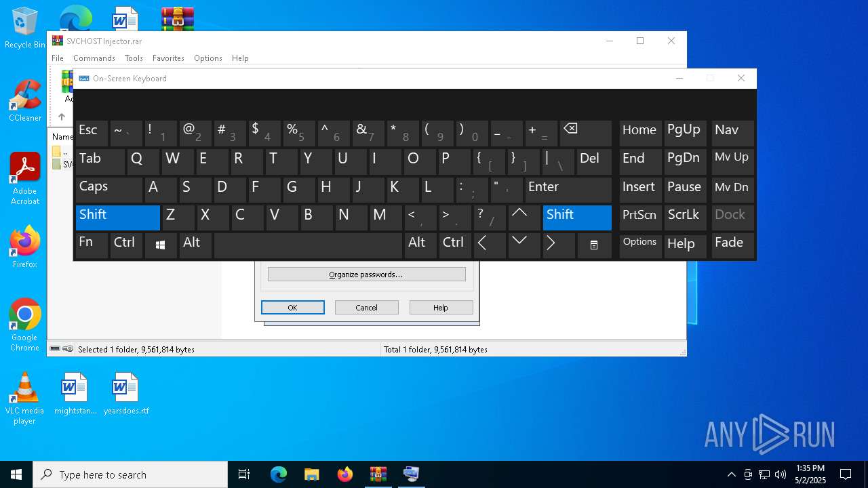Image resolution: width=868 pixels, height=488 pixels.
Task: Open Recycle Bin desktop icon
Action: tap(24, 28)
